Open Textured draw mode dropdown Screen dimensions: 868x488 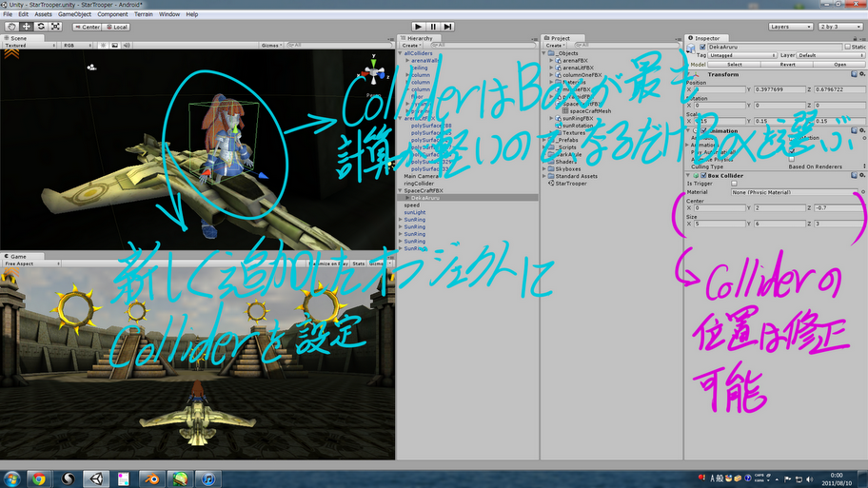(30, 46)
